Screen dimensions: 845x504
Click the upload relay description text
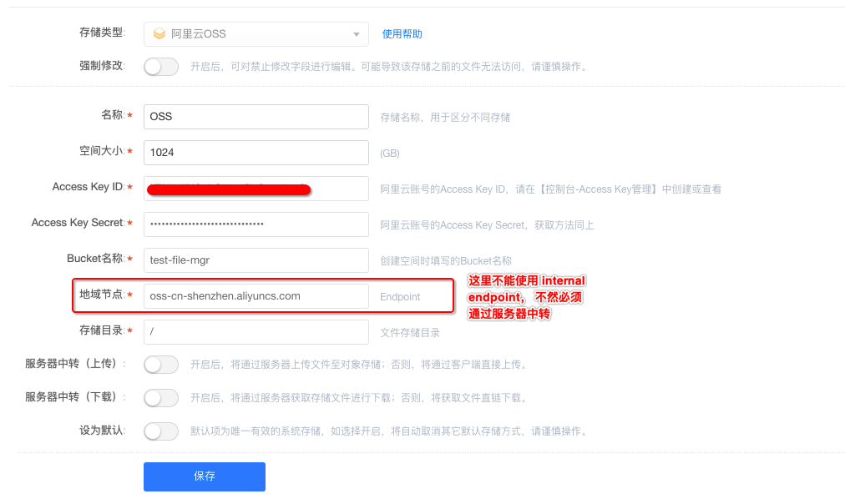359,365
